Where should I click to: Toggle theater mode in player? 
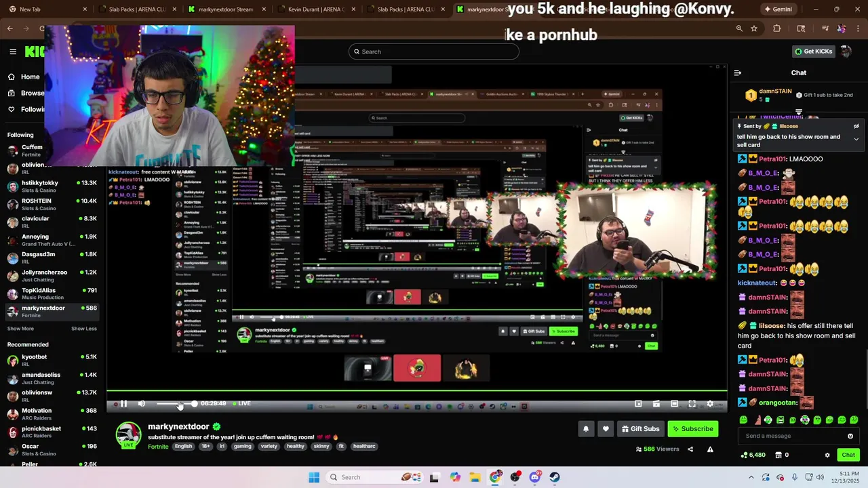pos(674,404)
